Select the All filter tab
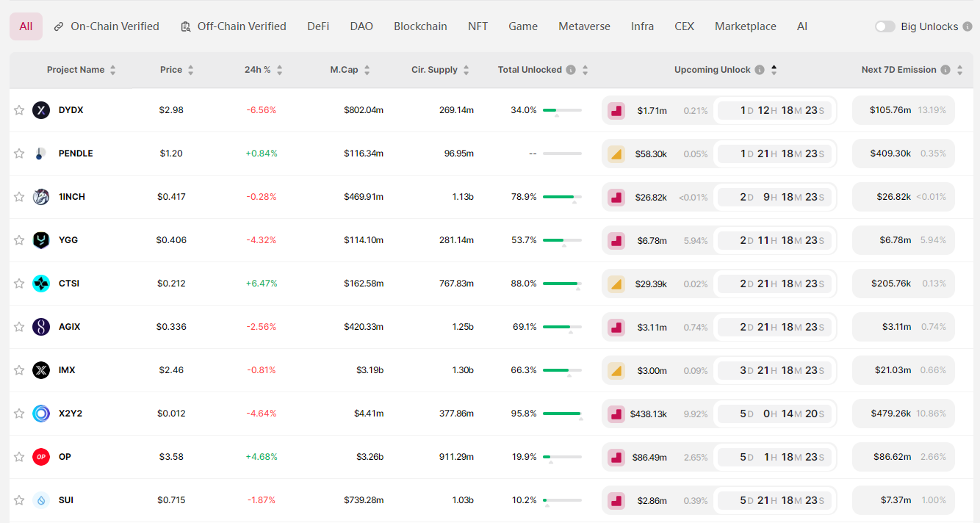 pos(26,26)
